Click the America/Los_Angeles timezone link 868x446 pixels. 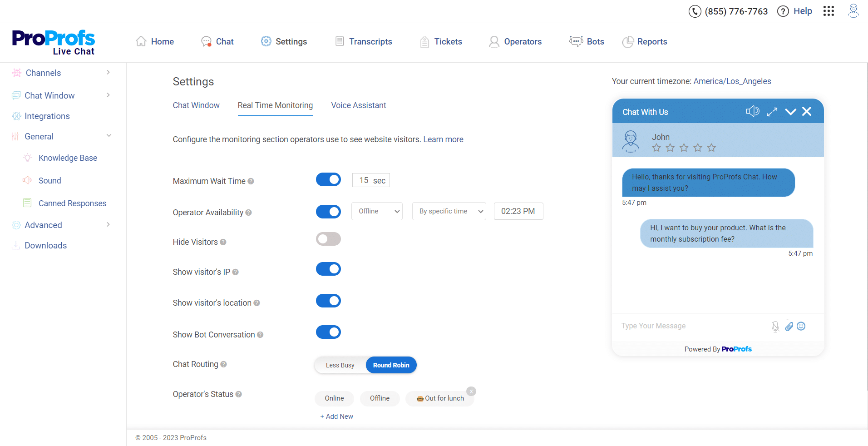pyautogui.click(x=732, y=81)
